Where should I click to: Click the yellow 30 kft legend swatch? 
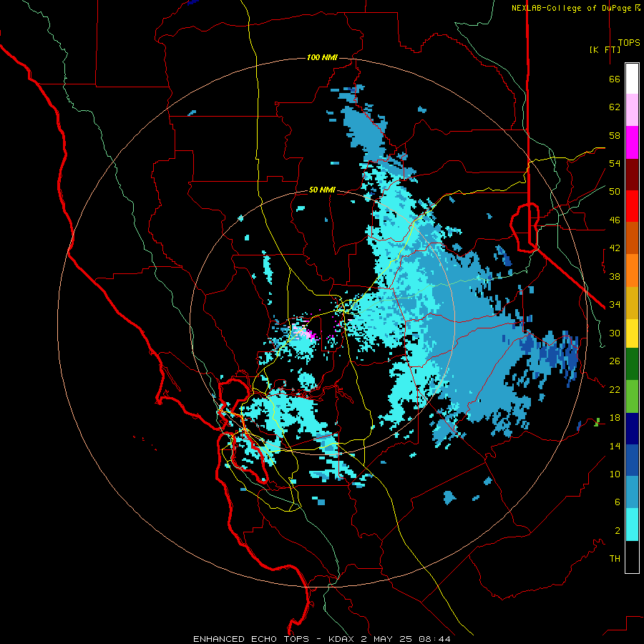(x=632, y=333)
